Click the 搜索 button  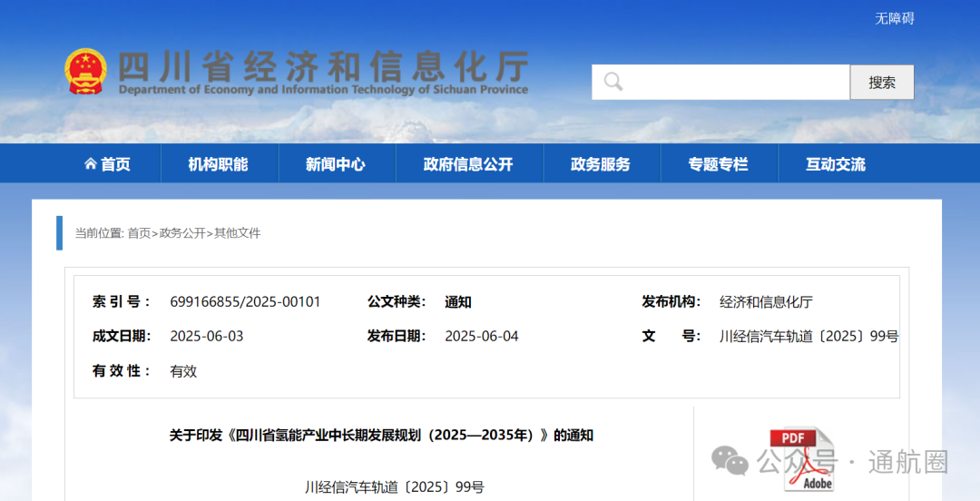882,82
